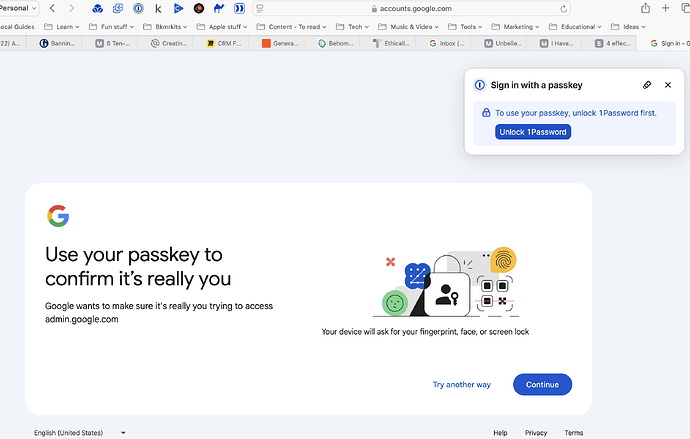Click the passkey illustration on the card
Viewport: 690px width, 439px height.
tap(446, 282)
